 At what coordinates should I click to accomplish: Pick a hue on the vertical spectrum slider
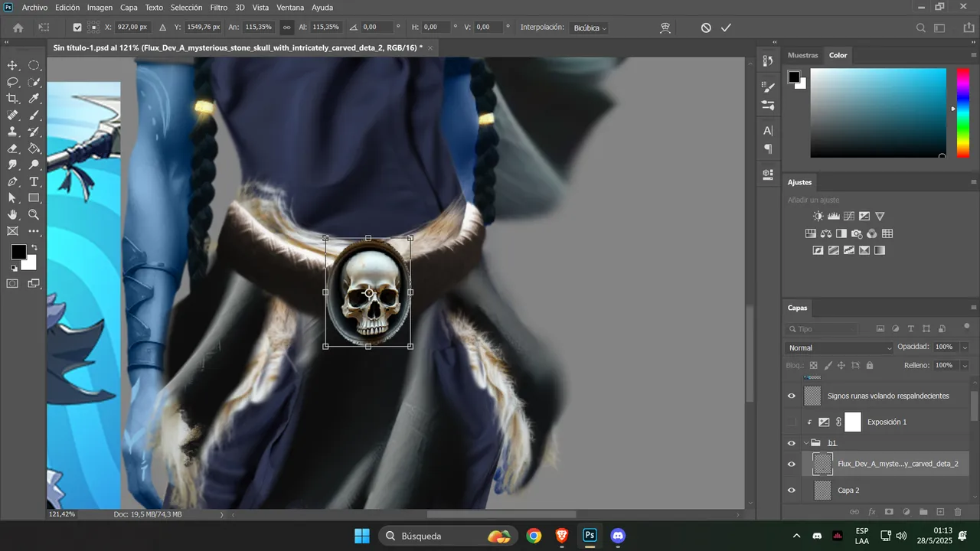962,112
